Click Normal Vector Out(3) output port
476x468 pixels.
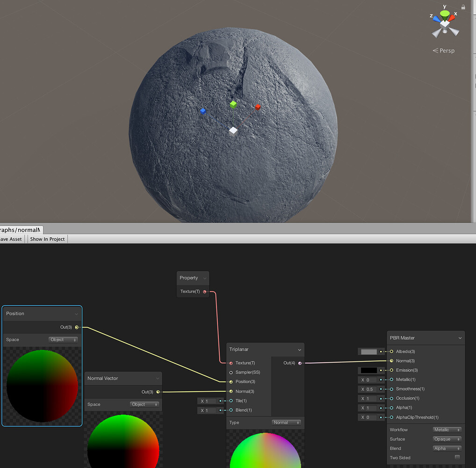tap(158, 392)
